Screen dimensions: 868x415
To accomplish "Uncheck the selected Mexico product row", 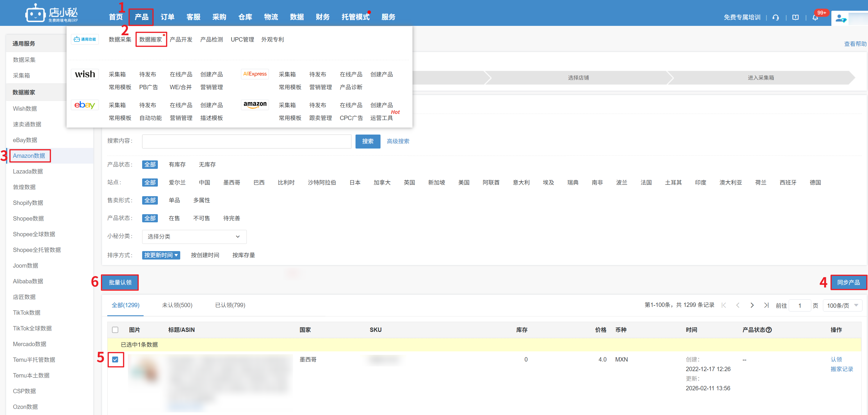I will click(x=115, y=359).
